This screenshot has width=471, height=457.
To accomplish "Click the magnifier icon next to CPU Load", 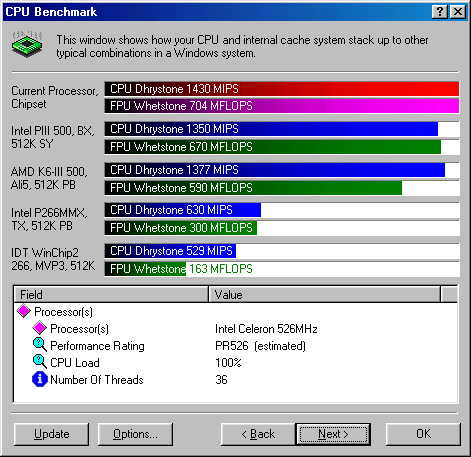I will click(40, 362).
